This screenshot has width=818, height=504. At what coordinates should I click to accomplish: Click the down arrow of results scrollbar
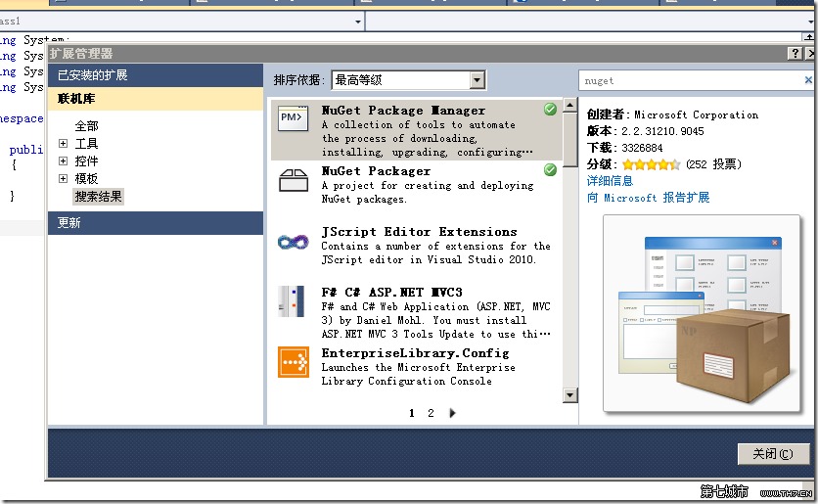pos(569,395)
